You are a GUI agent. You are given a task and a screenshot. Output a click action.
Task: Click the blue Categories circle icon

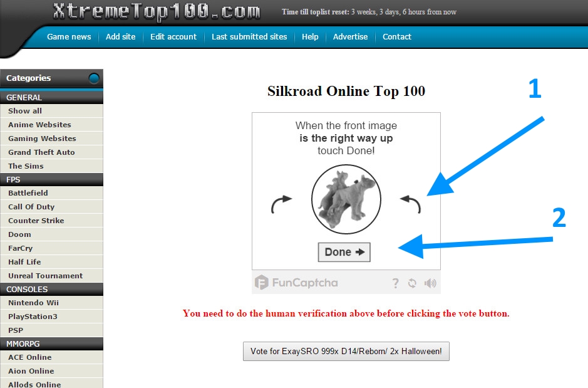coord(94,78)
